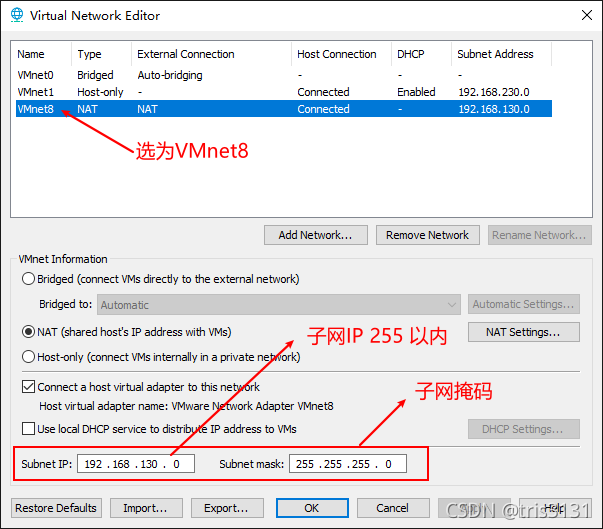Click the Auto-bridging cell in VMnet0 row

tap(170, 75)
